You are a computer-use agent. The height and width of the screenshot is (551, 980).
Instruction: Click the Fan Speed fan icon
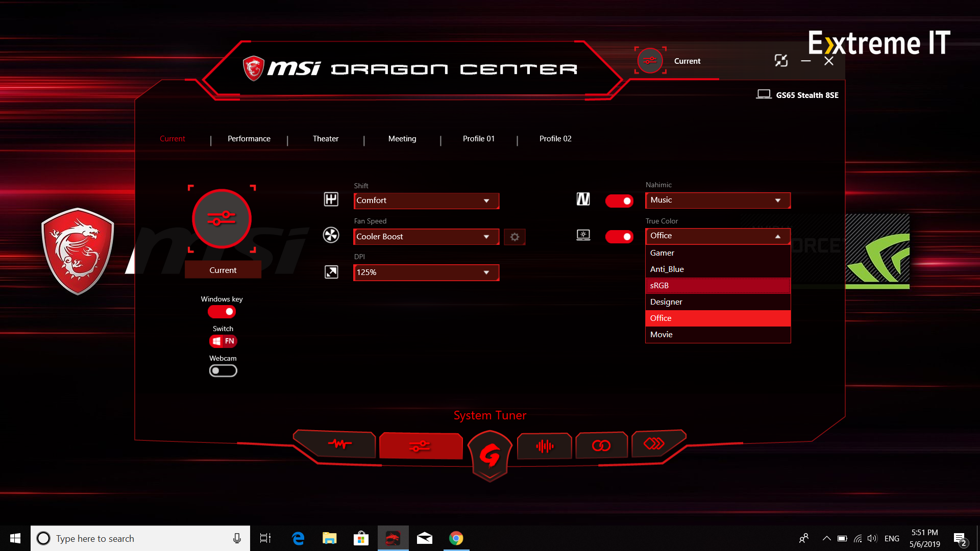coord(331,235)
